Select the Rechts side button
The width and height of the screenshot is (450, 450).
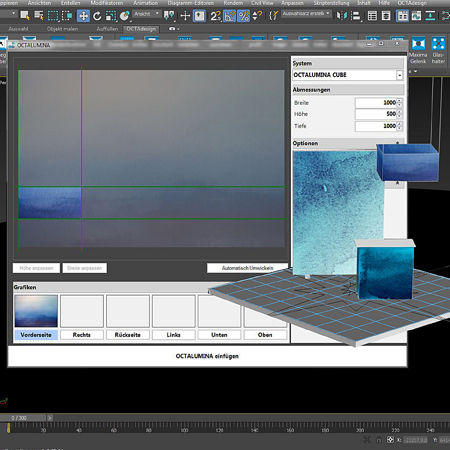pyautogui.click(x=82, y=335)
